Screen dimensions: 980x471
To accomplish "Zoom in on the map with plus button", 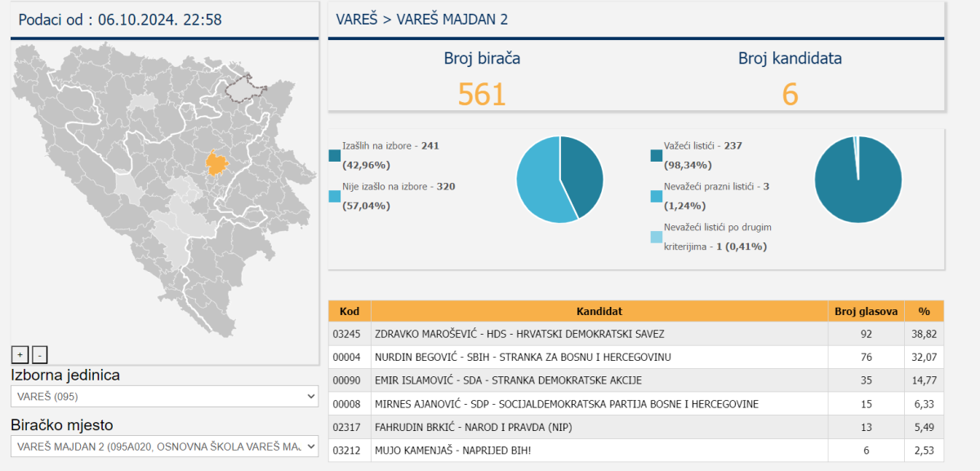I will coord(20,354).
